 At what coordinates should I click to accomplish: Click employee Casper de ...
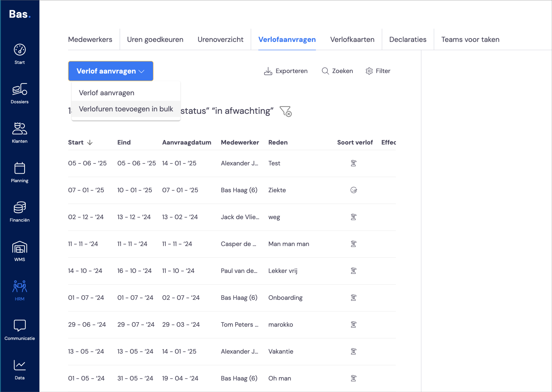(x=238, y=244)
